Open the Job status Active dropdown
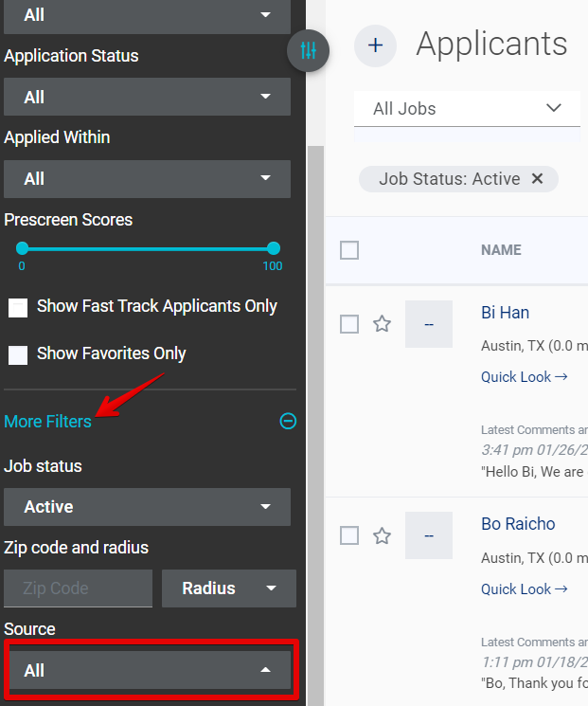Viewport: 588px width, 706px height. [x=147, y=507]
